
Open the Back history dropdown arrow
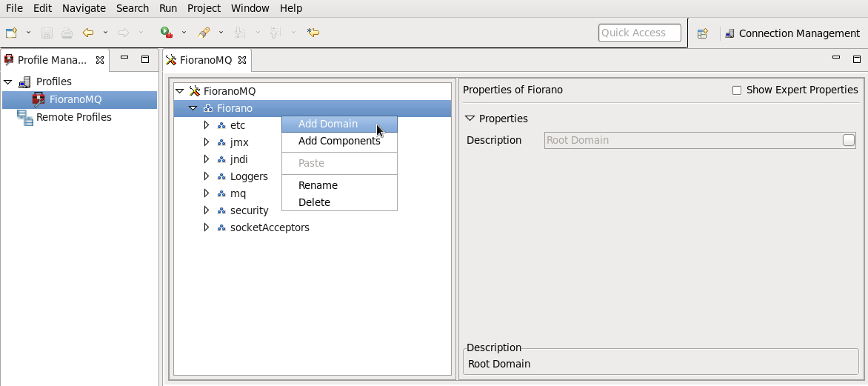point(105,33)
